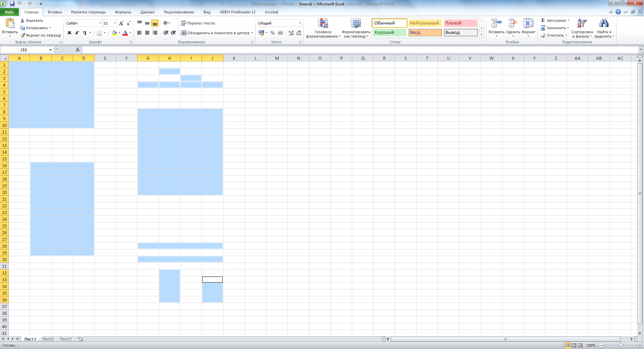Image resolution: width=644 pixels, height=349 pixels.
Task: Click Find & Select (Найти и выделить) binoculars
Action: pos(604,23)
